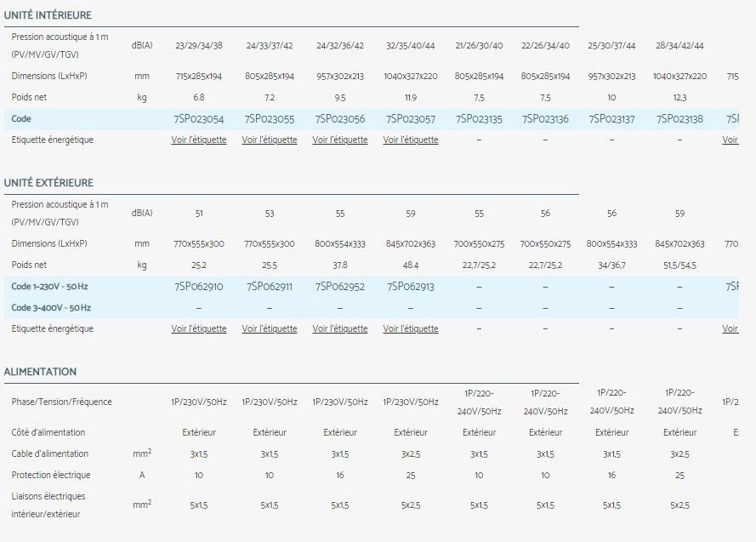
Task: Click "Voir l'étiquette" below indoor code 7SP023057
Action: click(x=411, y=140)
